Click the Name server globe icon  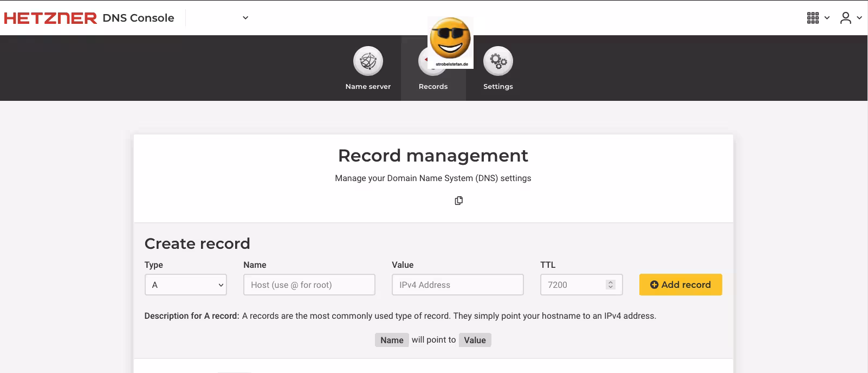[x=368, y=61]
